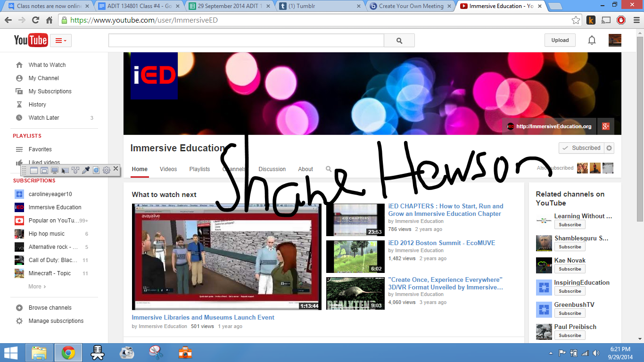Viewport: 644px width, 362px height.
Task: Click the Windows Start button
Action: point(11,353)
